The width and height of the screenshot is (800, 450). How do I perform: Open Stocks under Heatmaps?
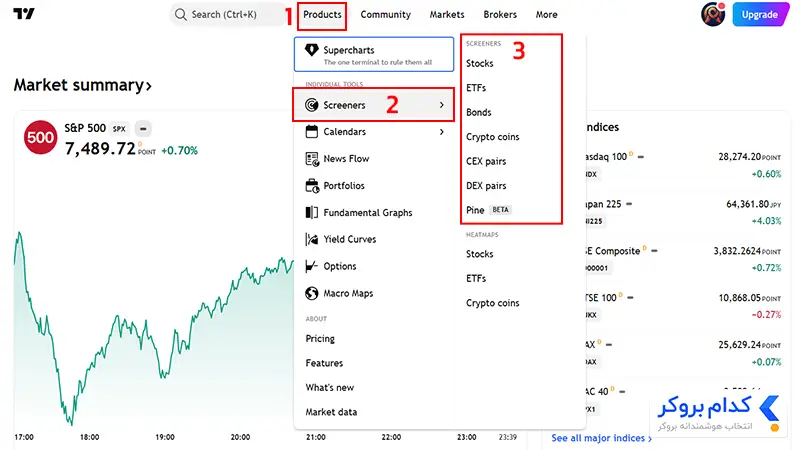[480, 254]
